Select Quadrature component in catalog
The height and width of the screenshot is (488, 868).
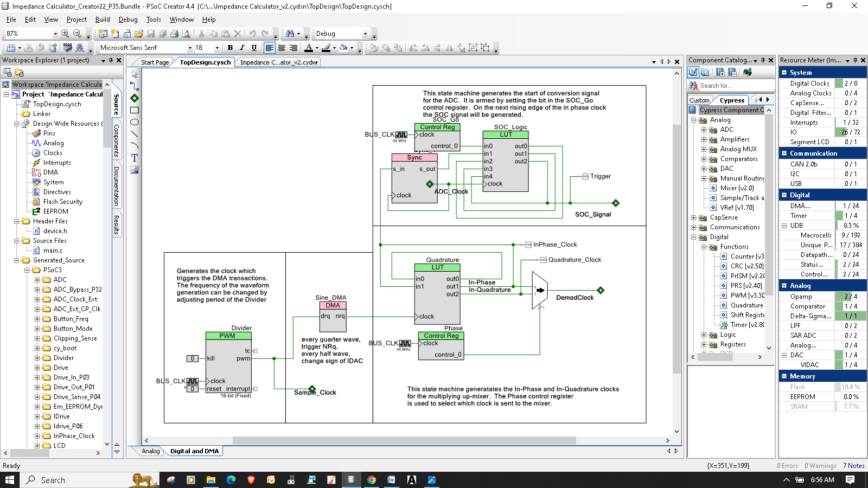click(747, 305)
